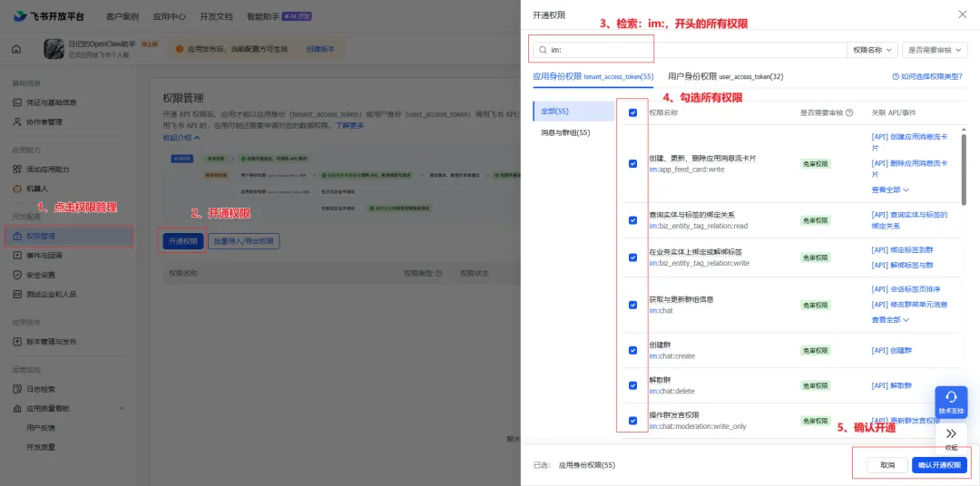The width and height of the screenshot is (980, 486).
Task: Click the bar chart icon for 应用质量看板
Action: coord(17,409)
